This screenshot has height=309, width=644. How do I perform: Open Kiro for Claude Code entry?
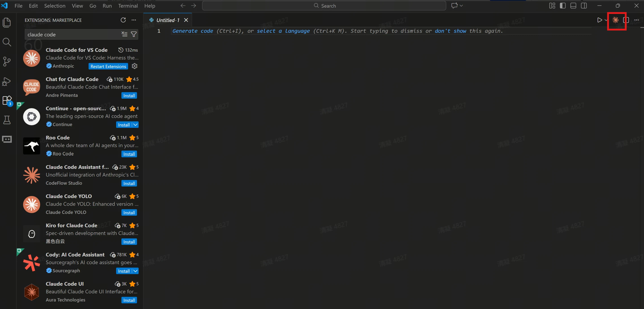(80, 234)
